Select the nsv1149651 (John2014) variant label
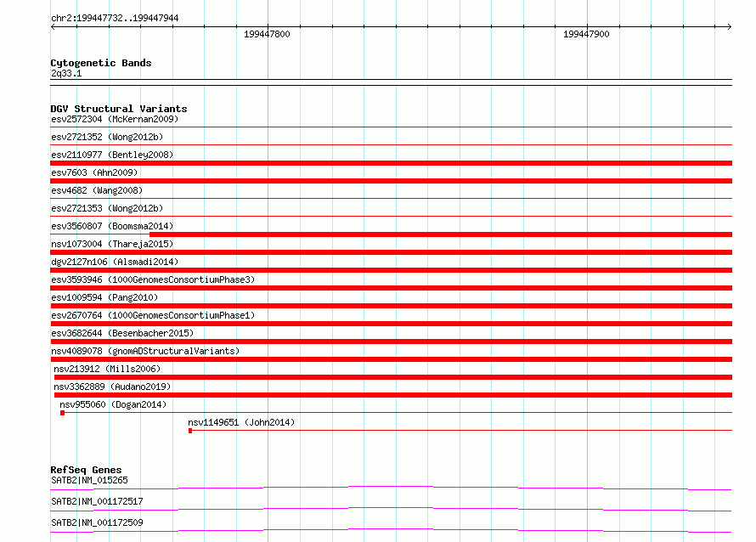 pos(241,422)
